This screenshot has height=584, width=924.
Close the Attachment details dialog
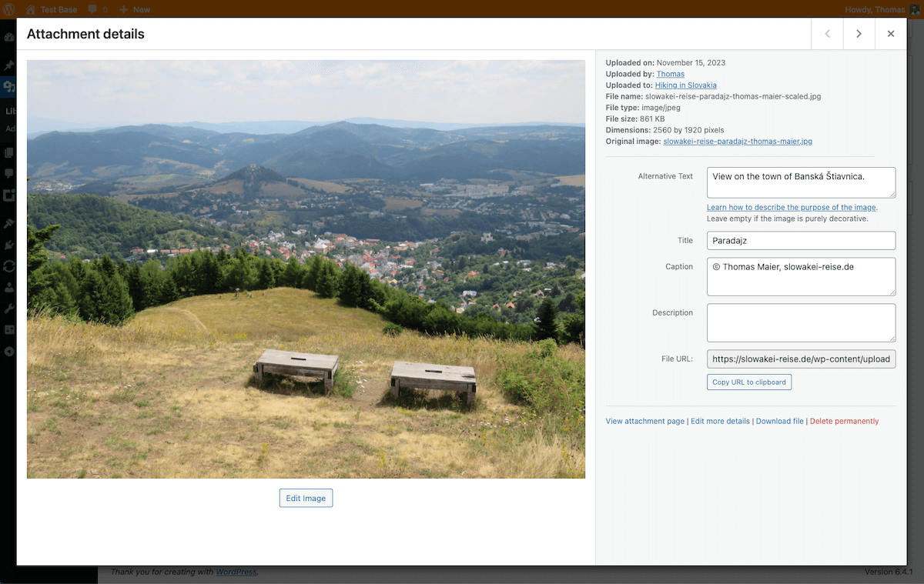(x=891, y=34)
